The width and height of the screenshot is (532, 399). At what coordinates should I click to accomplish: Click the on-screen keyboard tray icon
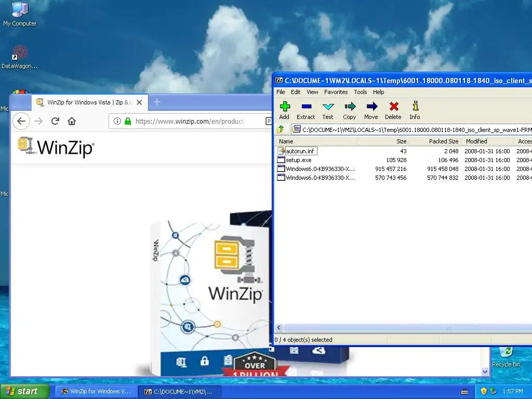click(464, 392)
